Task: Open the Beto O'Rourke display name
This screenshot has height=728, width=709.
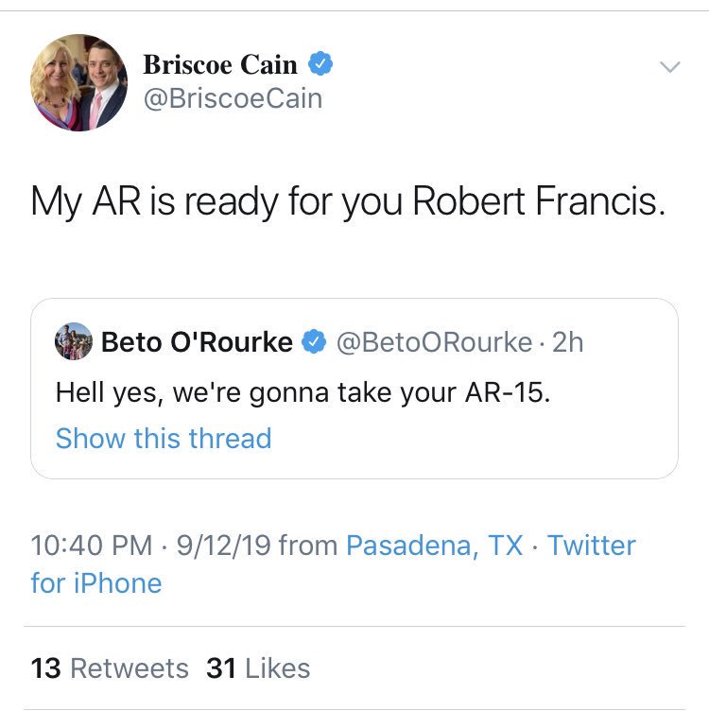Action: coord(197,342)
